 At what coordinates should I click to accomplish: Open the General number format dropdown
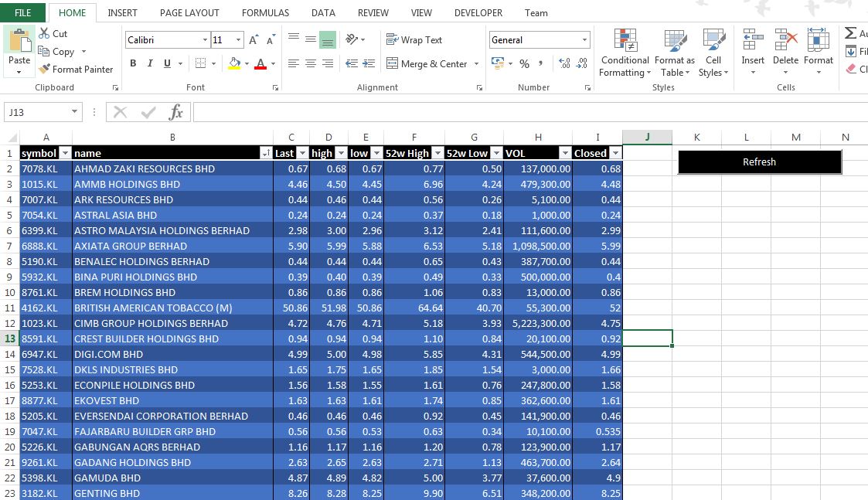[x=584, y=40]
